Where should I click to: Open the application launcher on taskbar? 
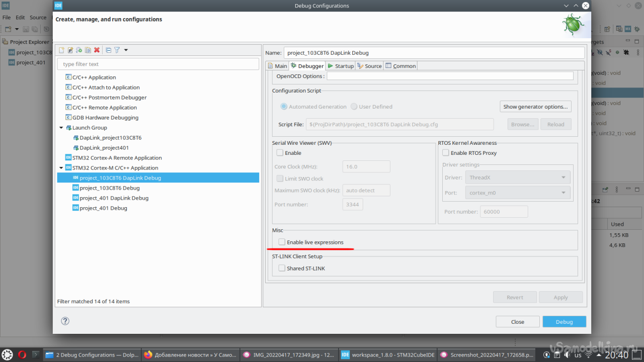point(8,354)
